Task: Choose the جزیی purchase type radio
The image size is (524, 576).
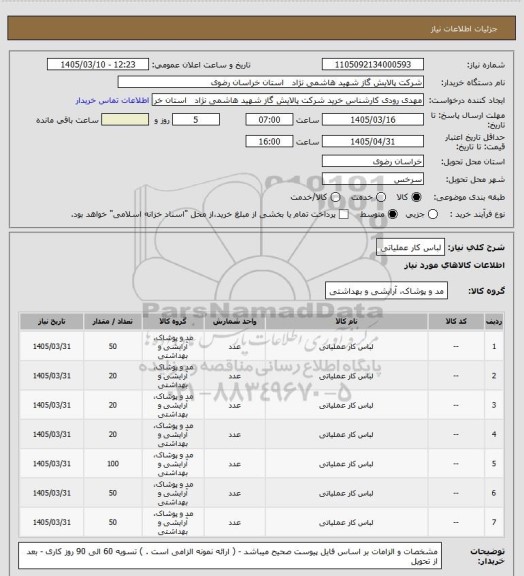Action: [433, 214]
